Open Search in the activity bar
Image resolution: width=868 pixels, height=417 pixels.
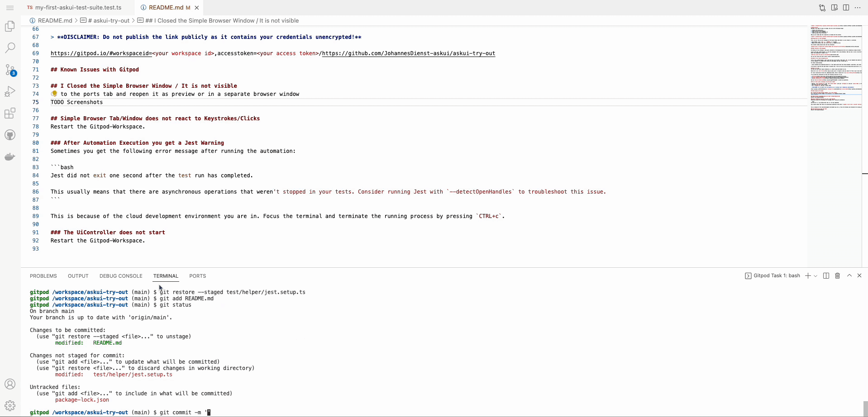click(10, 47)
